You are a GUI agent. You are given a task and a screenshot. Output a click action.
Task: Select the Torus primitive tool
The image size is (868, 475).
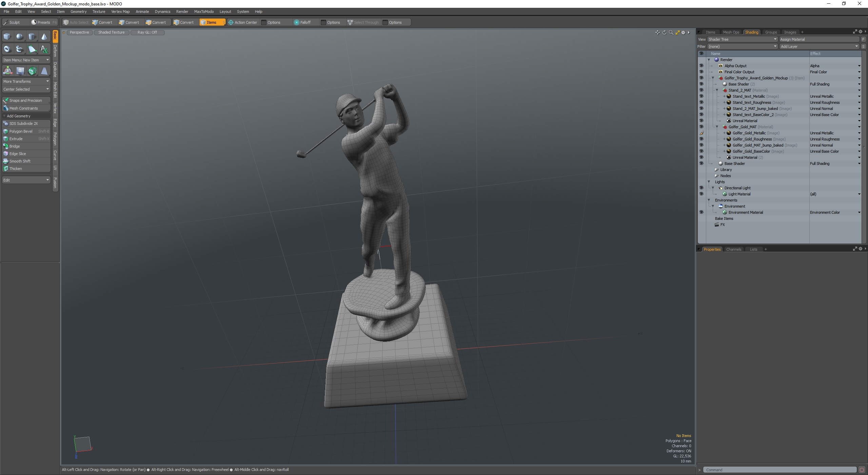click(7, 49)
